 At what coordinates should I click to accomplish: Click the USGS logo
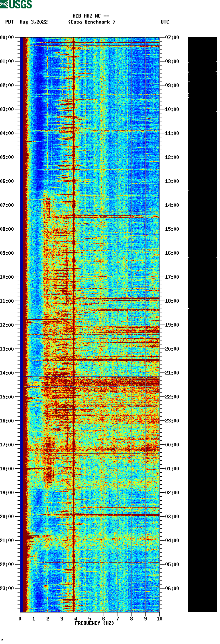(16, 4)
